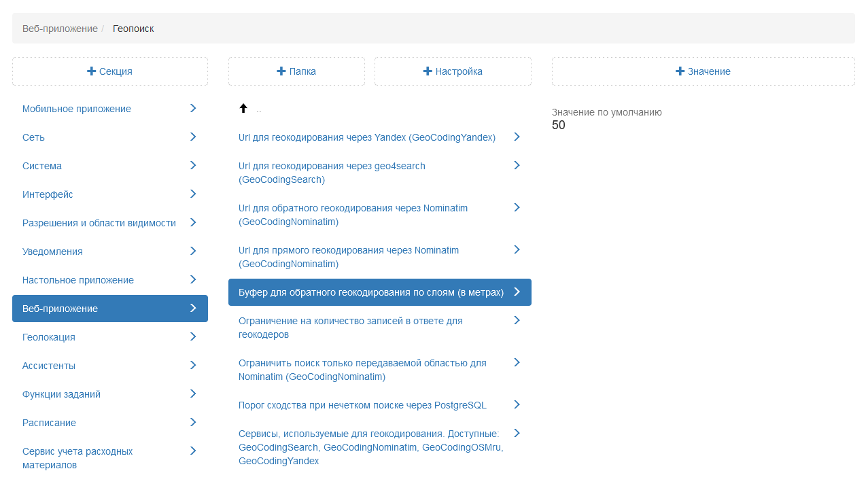This screenshot has height=488, width=868.
Task: Select Разрешения и области видимости section
Action: [99, 223]
